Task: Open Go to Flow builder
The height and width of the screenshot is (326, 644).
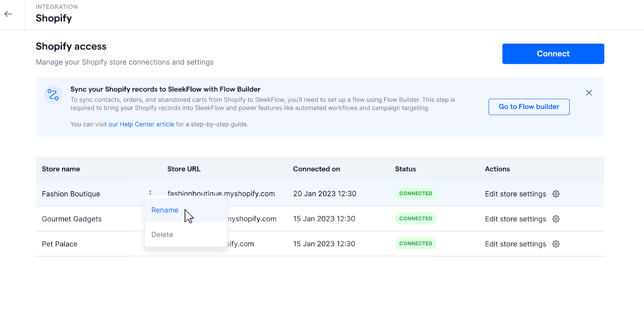Action: point(529,107)
